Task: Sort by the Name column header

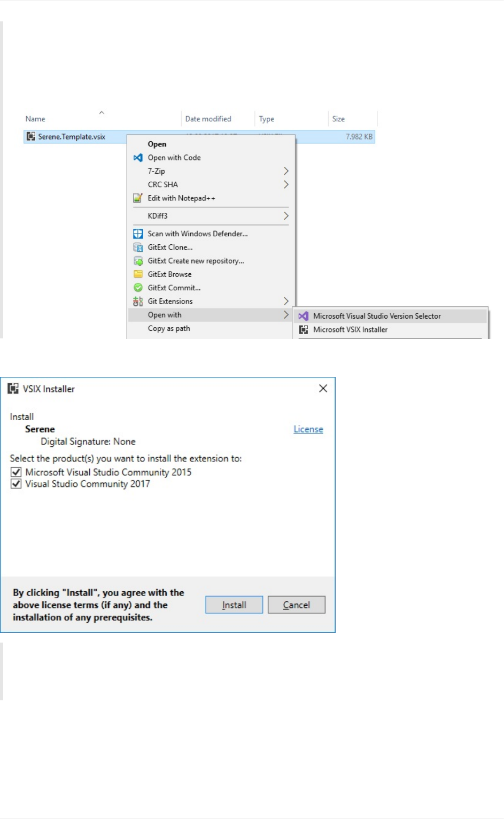Action: 35,119
